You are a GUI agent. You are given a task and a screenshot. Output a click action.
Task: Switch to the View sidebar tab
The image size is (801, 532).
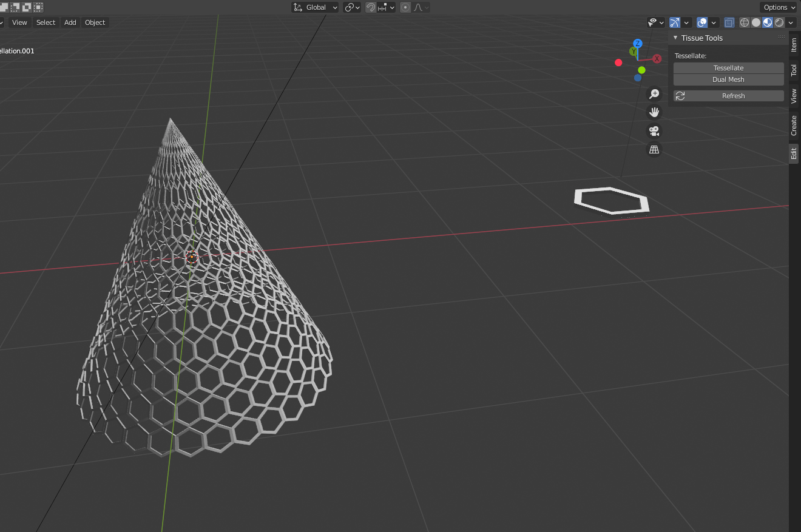point(794,96)
